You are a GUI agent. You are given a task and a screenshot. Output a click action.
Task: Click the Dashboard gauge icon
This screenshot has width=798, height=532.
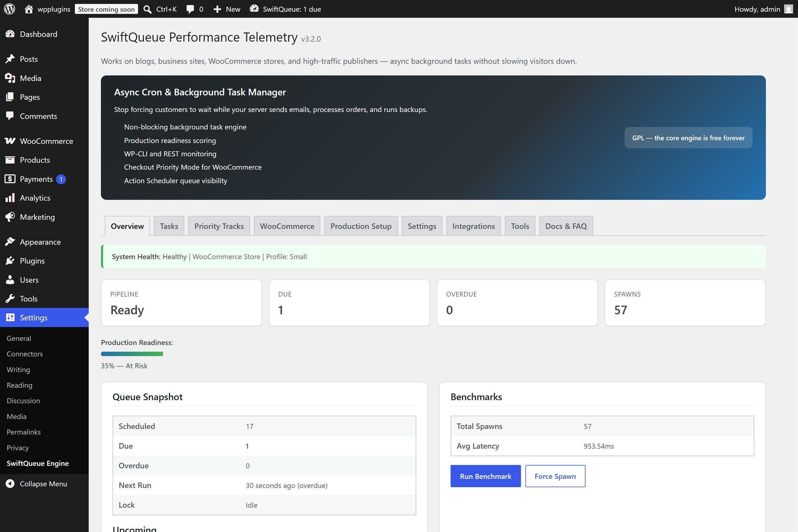click(10, 34)
